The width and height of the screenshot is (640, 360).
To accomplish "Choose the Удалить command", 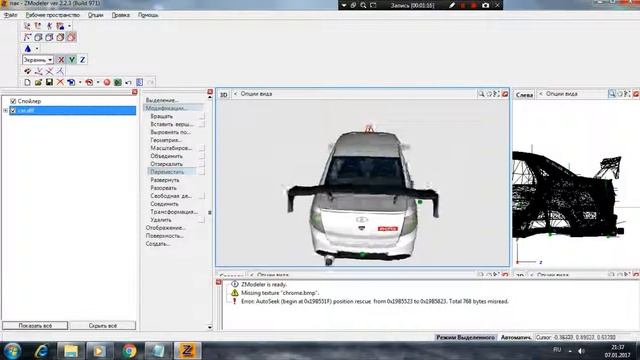I will point(161,220).
